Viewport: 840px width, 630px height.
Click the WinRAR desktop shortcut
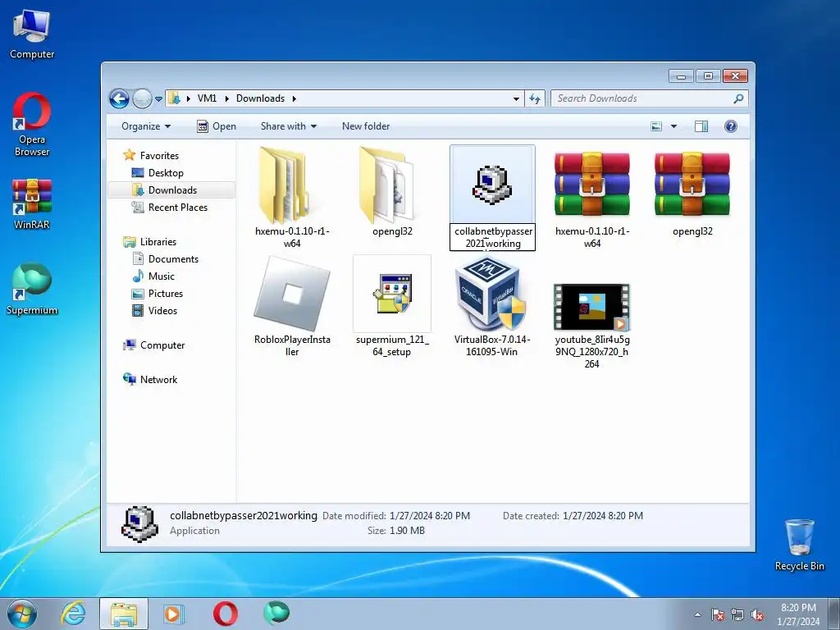(x=32, y=204)
